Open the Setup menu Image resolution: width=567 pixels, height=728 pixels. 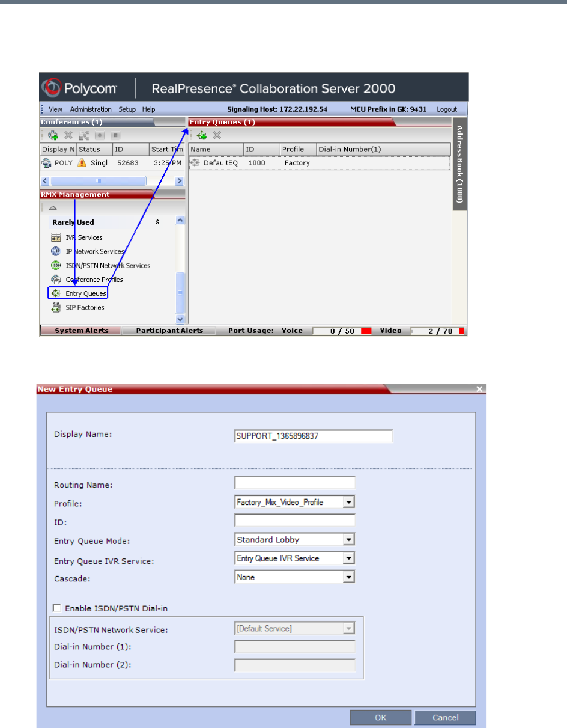(x=127, y=109)
